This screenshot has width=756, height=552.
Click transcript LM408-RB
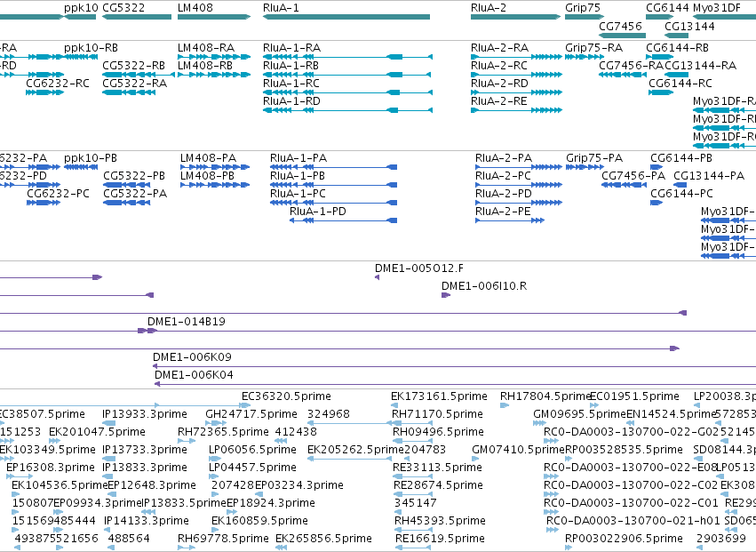coord(205,66)
